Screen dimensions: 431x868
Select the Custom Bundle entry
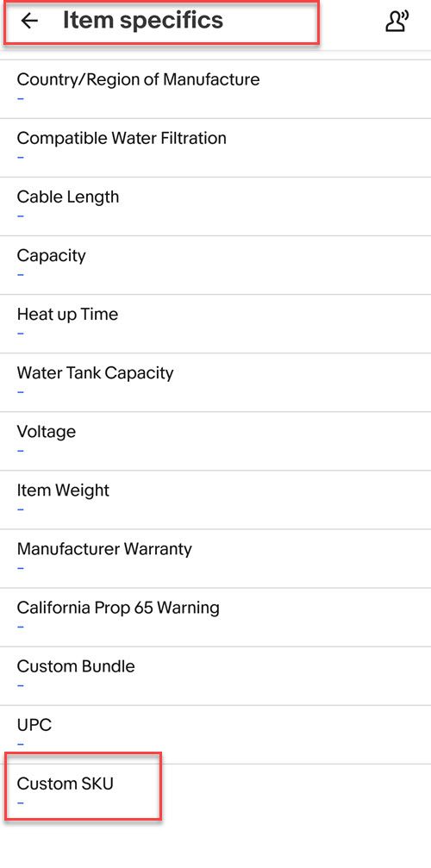point(215,676)
